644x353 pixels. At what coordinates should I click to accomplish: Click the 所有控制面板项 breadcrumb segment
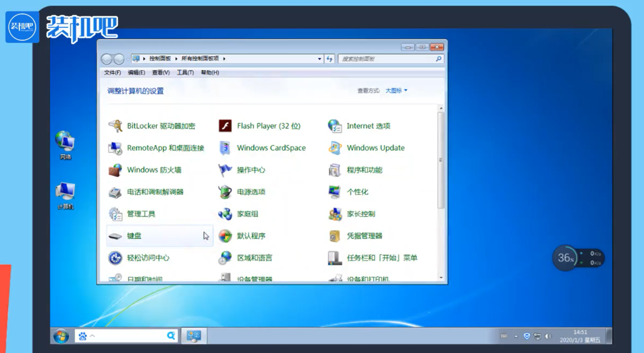point(200,59)
